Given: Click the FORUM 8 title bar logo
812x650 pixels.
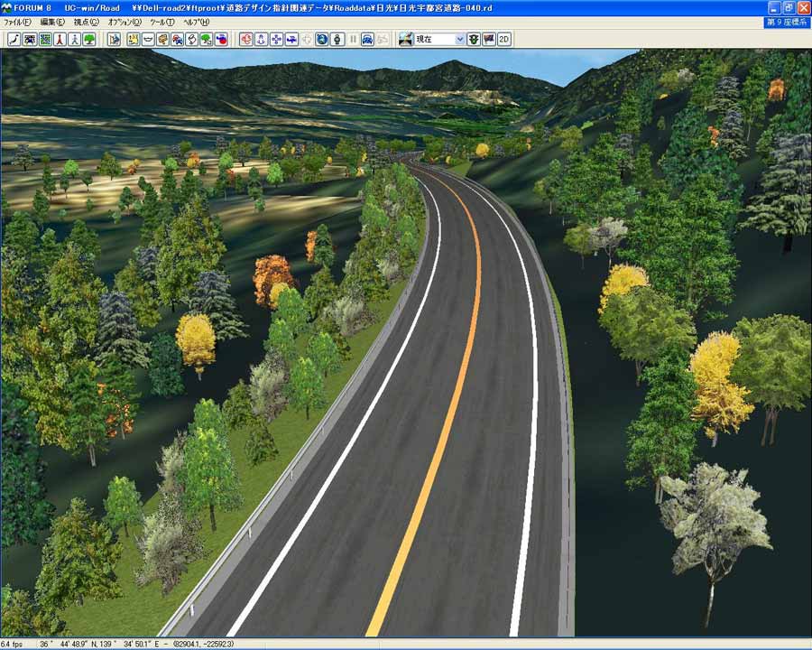Looking at the screenshot, I should [x=6, y=8].
